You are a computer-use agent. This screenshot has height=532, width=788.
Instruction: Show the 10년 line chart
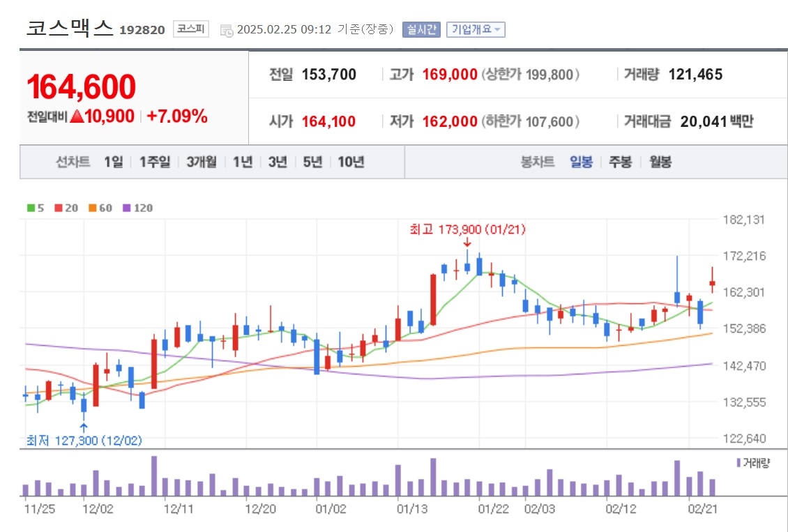[351, 162]
